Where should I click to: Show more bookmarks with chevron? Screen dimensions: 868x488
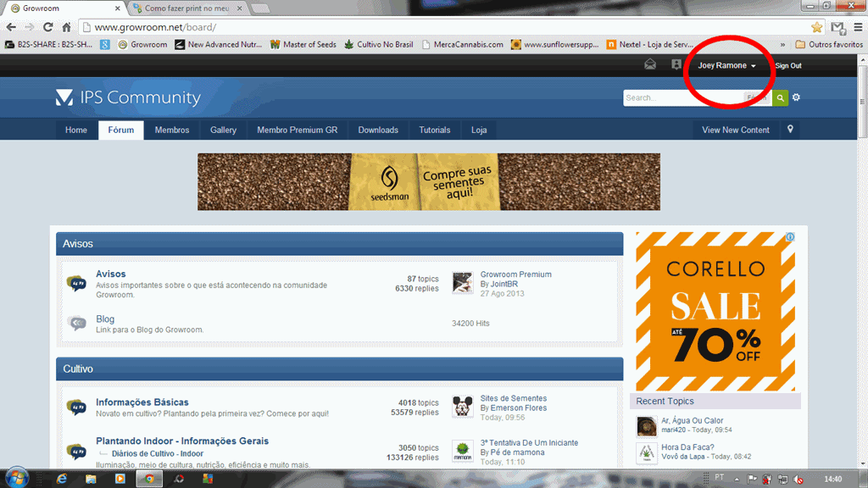click(x=782, y=45)
